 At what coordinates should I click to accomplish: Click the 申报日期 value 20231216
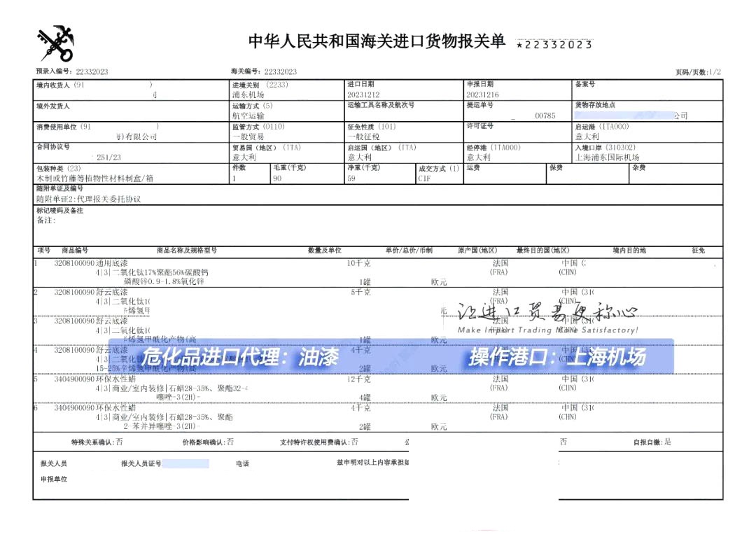pyautogui.click(x=483, y=94)
